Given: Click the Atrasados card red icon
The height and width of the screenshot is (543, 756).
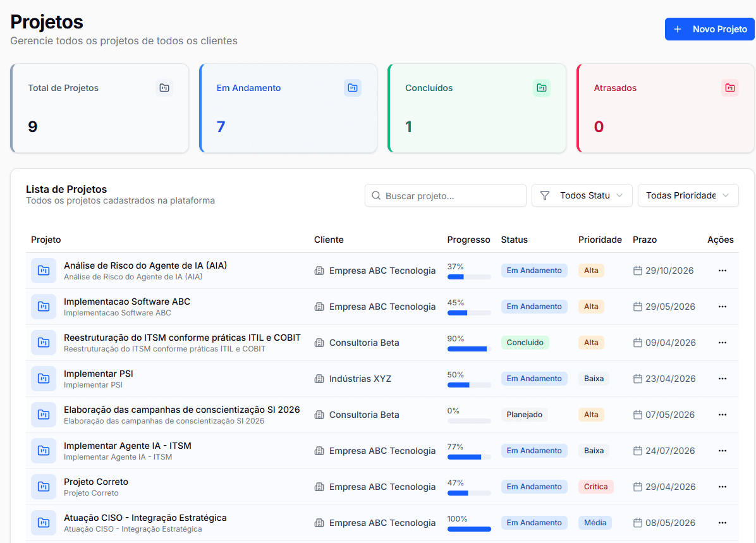Looking at the screenshot, I should (730, 88).
